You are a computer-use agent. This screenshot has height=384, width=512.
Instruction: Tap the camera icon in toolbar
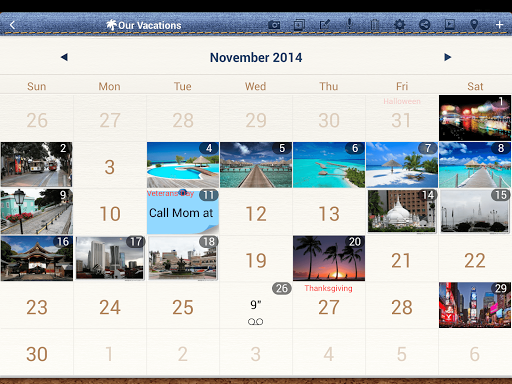[274, 25]
